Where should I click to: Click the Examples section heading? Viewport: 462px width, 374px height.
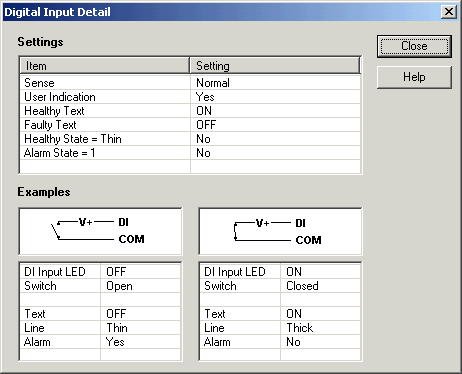[44, 192]
